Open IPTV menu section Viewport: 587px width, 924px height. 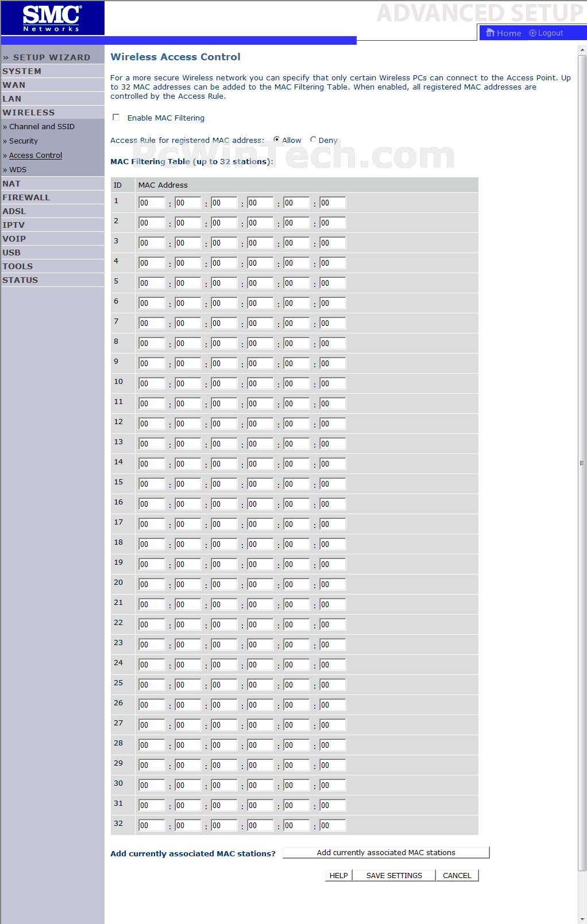pos(14,225)
